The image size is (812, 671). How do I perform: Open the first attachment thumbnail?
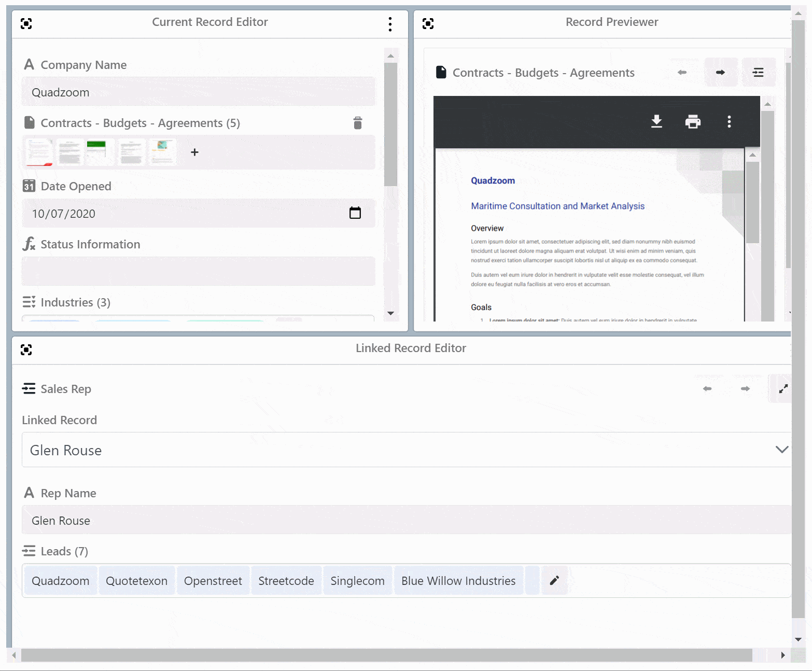39,152
